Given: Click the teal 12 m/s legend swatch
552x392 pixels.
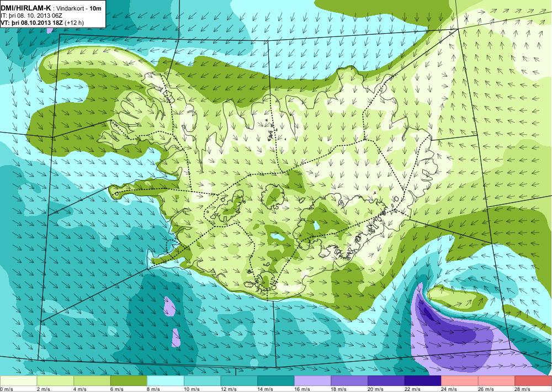Looking at the screenshot, I should (x=239, y=381).
